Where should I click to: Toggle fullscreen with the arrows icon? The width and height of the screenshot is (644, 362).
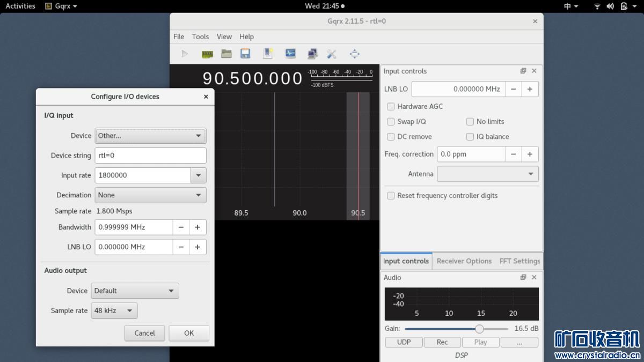coord(354,54)
